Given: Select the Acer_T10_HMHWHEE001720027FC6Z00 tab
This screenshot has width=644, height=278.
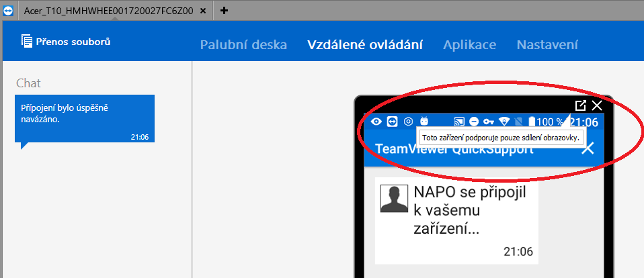Looking at the screenshot, I should [108, 11].
